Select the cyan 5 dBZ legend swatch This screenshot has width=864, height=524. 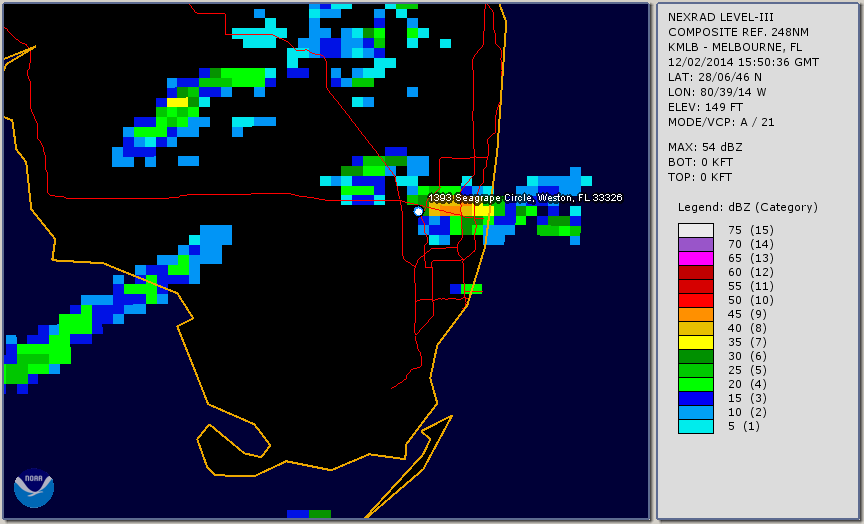(695, 426)
